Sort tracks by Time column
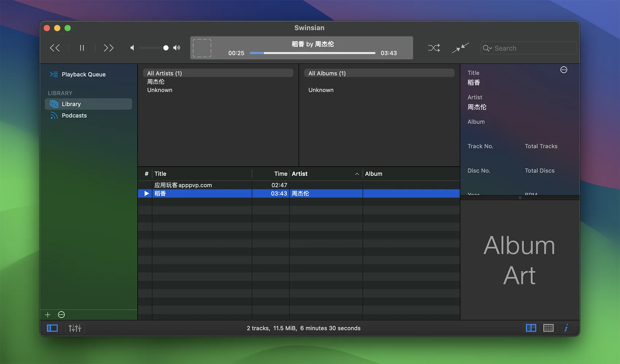The image size is (620, 364). pos(271,174)
